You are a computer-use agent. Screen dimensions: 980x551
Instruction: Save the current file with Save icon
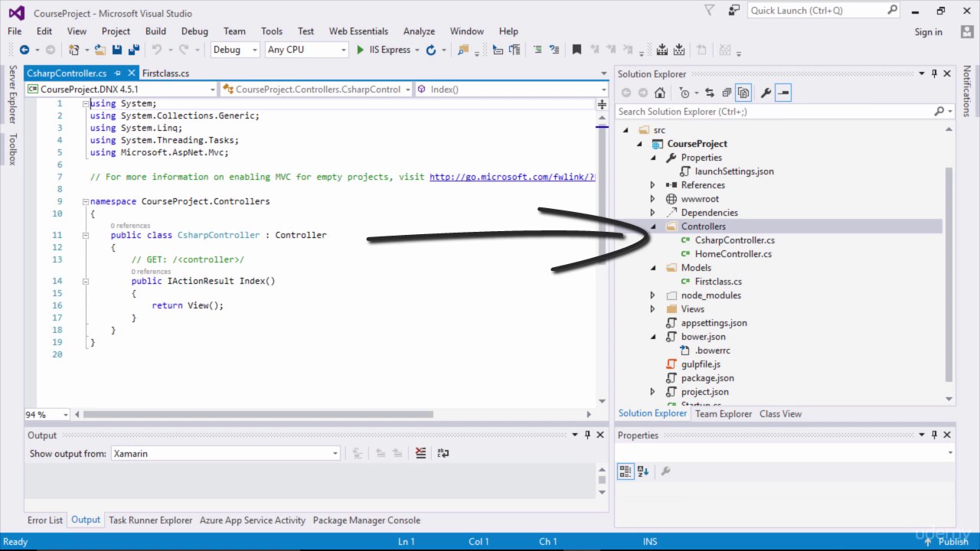point(117,50)
